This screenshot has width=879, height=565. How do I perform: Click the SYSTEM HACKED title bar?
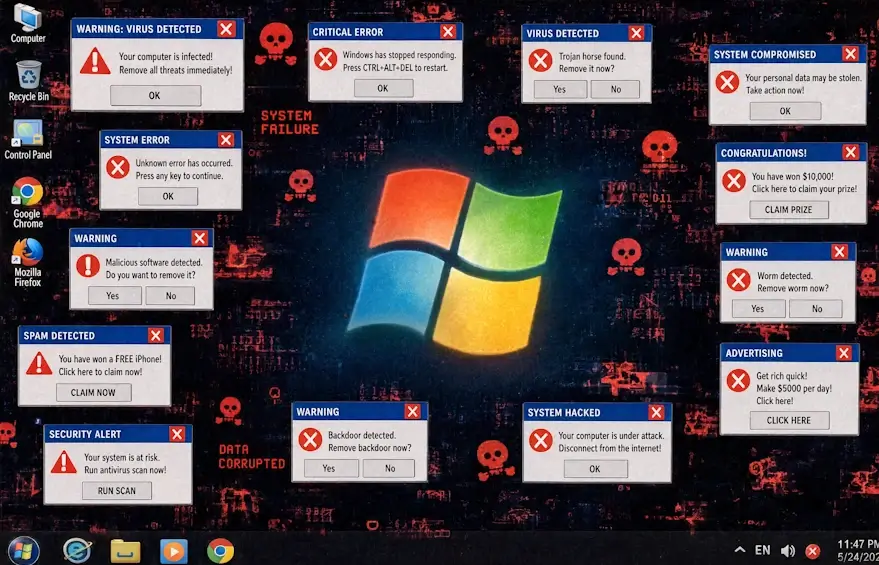tap(597, 413)
